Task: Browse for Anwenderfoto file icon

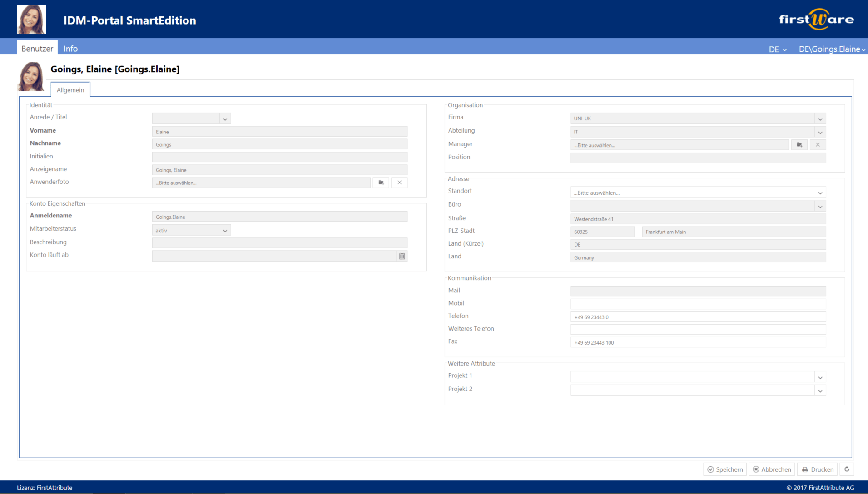Action: [381, 183]
